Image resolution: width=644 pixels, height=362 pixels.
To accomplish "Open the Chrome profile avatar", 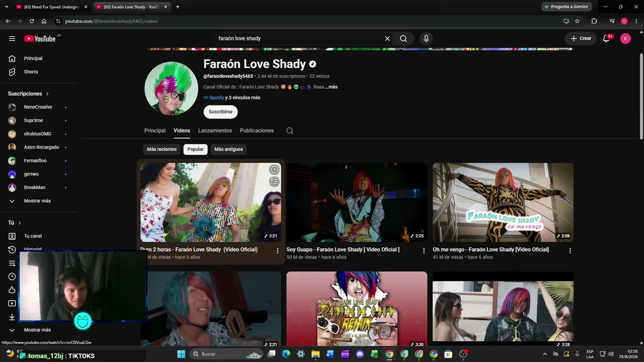I will [x=624, y=21].
